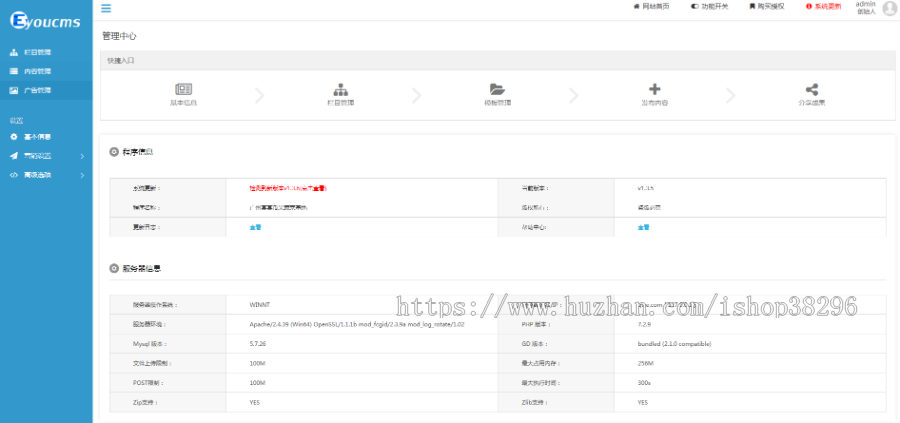This screenshot has height=423, width=900.
Task: Open 版本信息 shortcut with ID-card icon
Action: (183, 94)
